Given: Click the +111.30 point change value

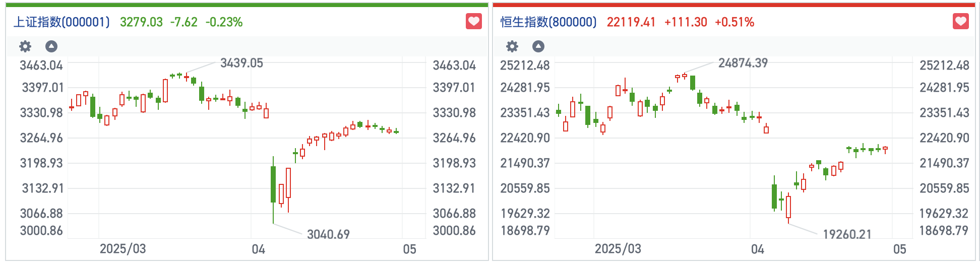Looking at the screenshot, I should tap(686, 22).
